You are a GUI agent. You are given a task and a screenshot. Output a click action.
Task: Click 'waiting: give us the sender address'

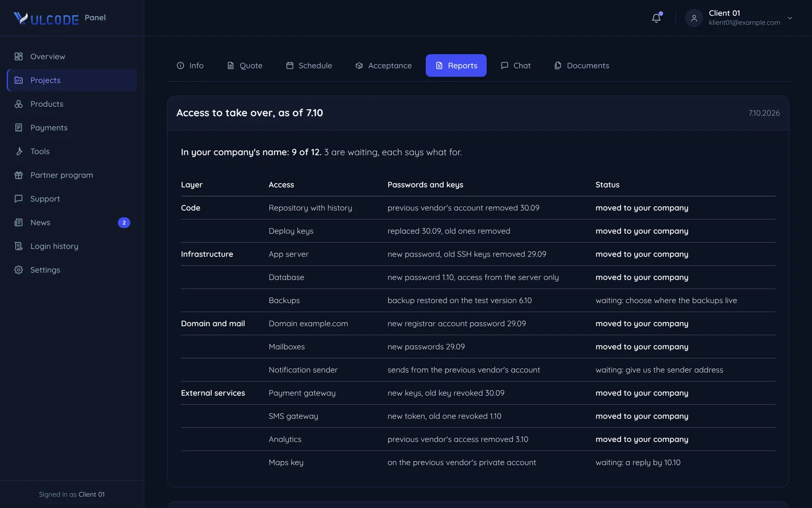[659, 370]
